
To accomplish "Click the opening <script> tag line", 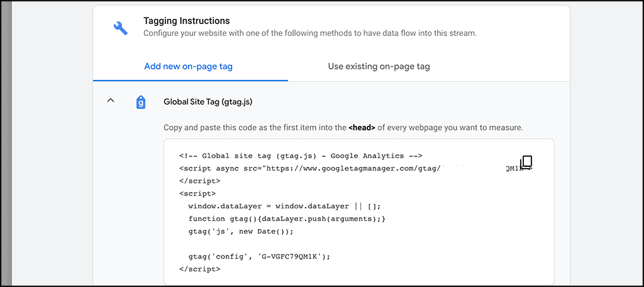I will pyautogui.click(x=197, y=193).
